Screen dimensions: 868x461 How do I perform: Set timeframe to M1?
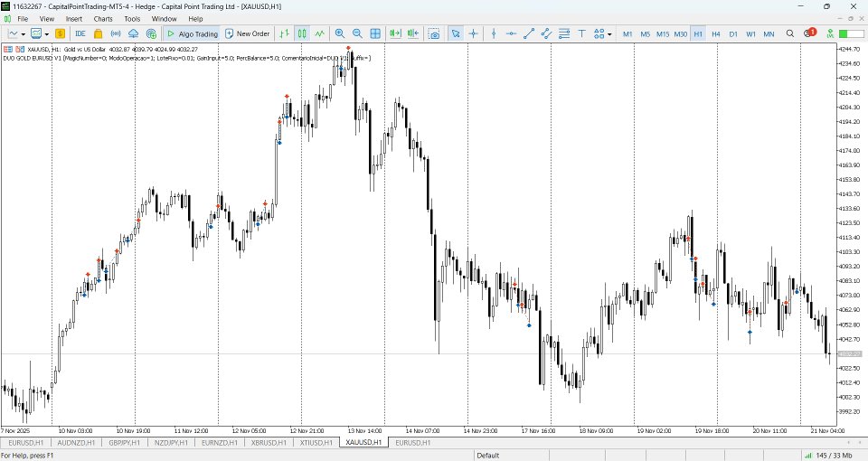(x=627, y=33)
